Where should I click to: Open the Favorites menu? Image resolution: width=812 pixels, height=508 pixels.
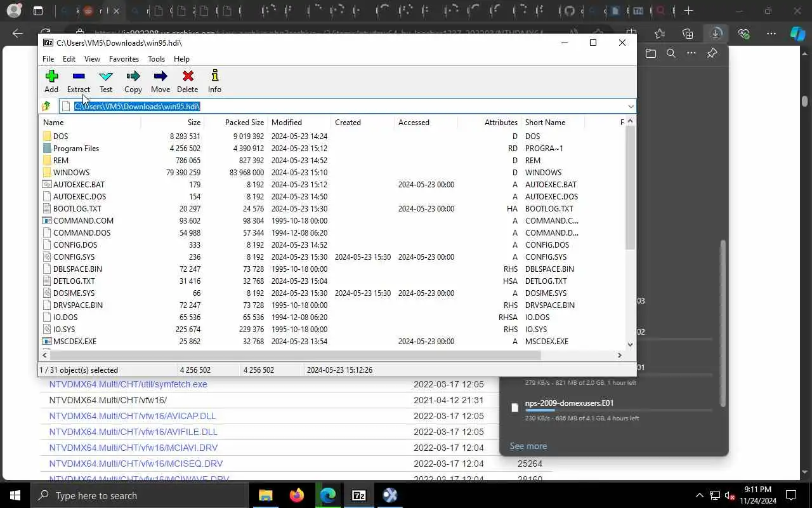[124, 58]
